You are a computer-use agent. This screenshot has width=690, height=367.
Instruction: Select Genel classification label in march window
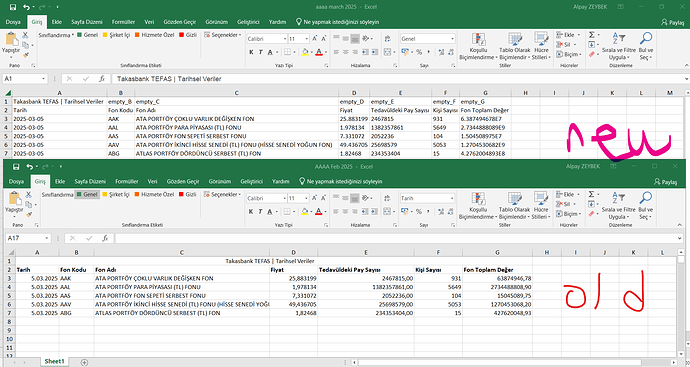pos(88,35)
